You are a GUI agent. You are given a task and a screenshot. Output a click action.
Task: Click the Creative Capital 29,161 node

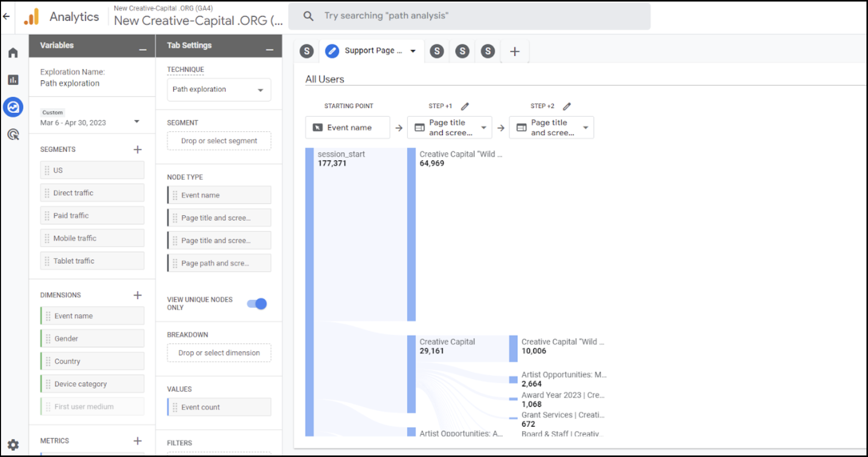[411, 374]
